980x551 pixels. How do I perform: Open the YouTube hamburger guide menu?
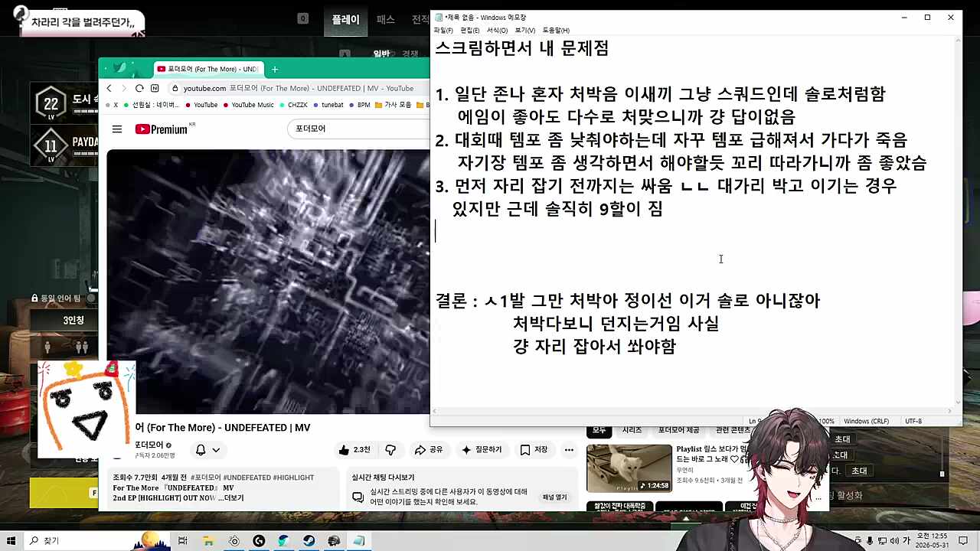[117, 129]
